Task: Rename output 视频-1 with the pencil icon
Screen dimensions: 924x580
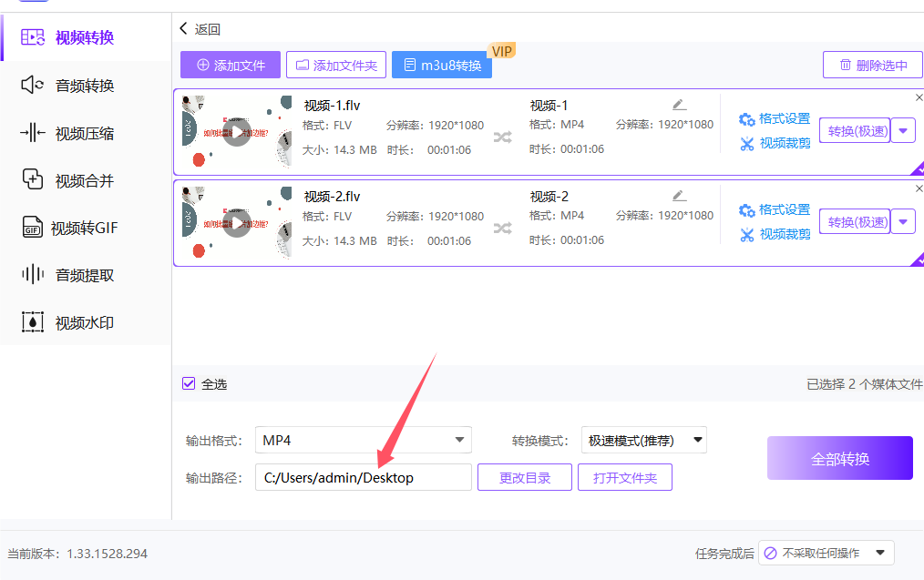Action: pos(679,105)
